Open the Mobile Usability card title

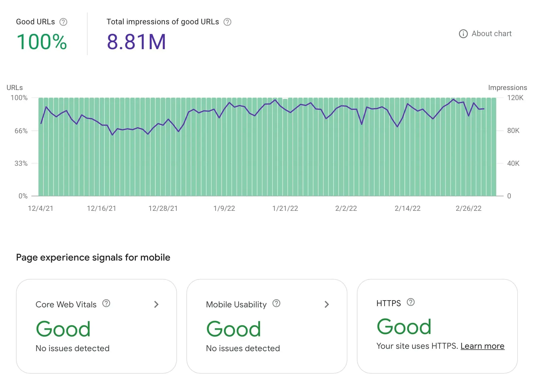coord(236,304)
